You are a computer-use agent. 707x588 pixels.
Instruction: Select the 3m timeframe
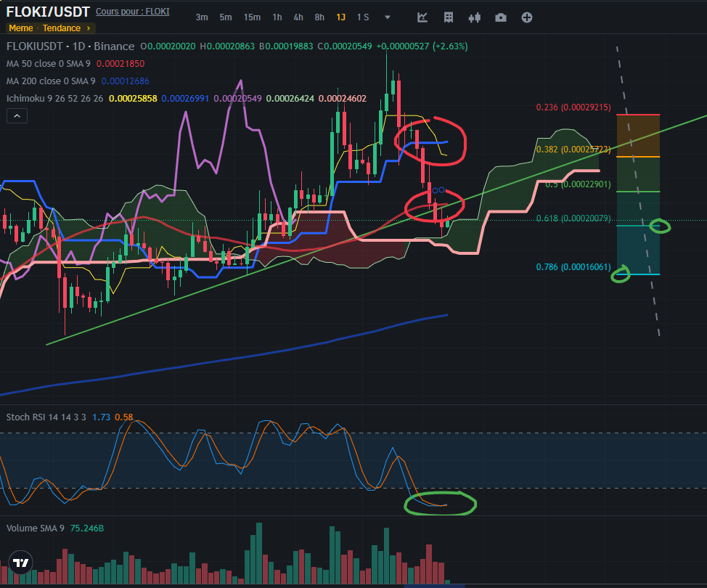coord(202,17)
